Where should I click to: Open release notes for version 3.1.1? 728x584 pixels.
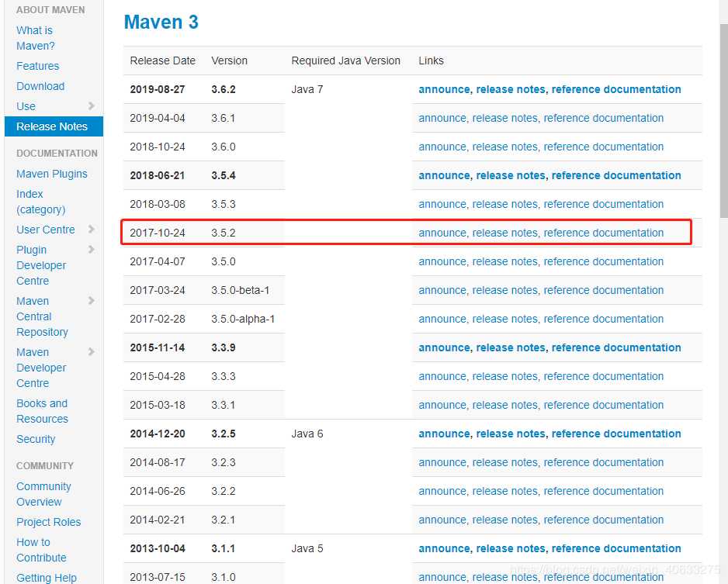(510, 549)
